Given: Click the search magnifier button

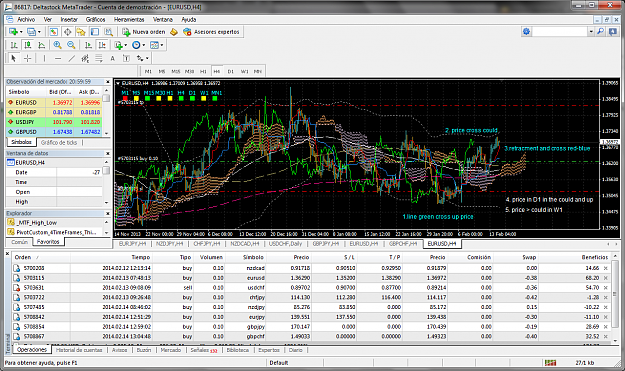Looking at the screenshot, I should coord(600,31).
